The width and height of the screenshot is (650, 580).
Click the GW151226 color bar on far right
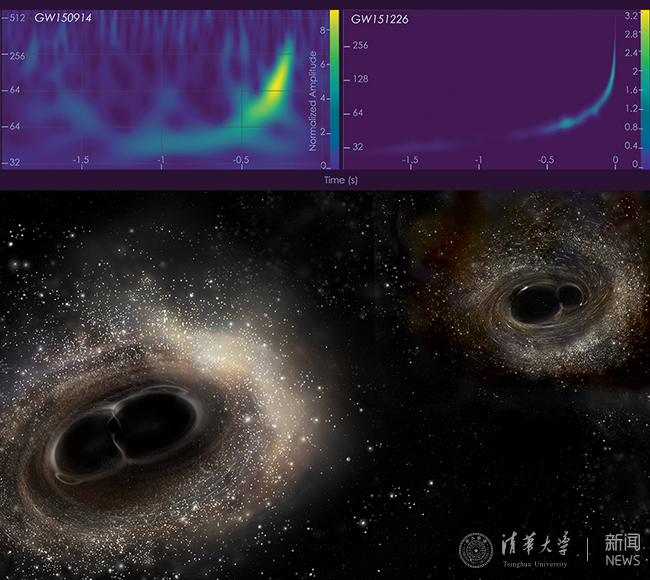point(644,88)
